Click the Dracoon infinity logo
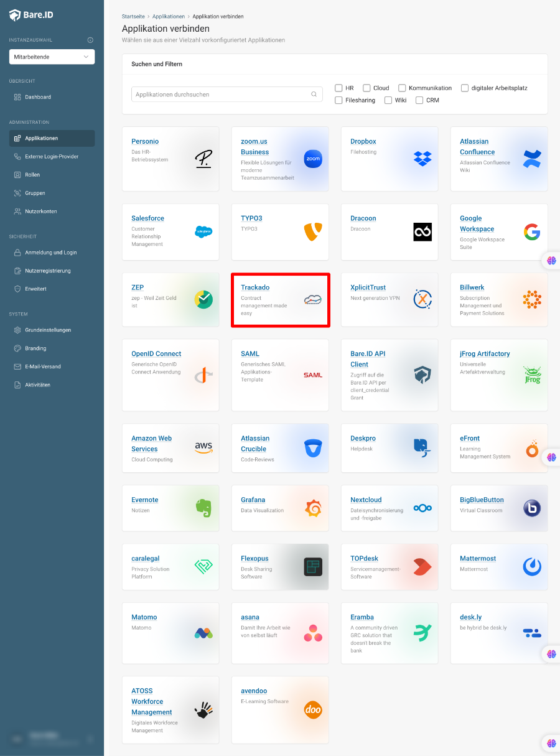This screenshot has width=560, height=756. click(x=422, y=232)
